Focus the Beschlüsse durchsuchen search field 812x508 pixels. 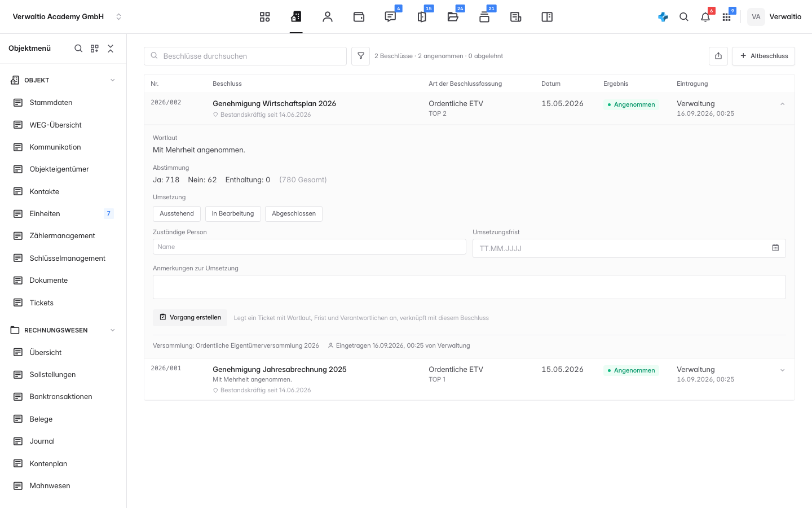(x=245, y=56)
